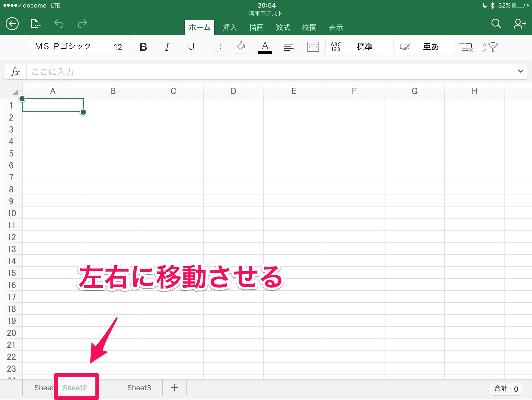Open the MS Pゴシック font dropdown
532x400 pixels.
(x=68, y=47)
